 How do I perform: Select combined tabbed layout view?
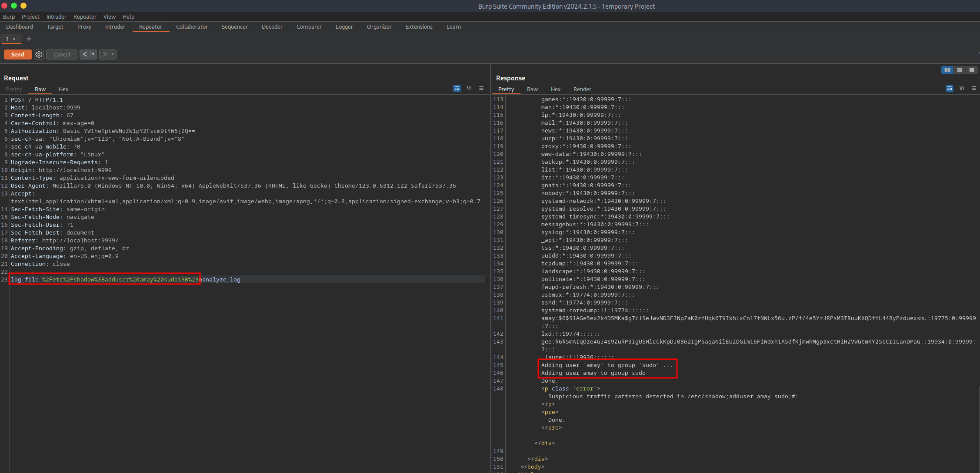click(971, 70)
